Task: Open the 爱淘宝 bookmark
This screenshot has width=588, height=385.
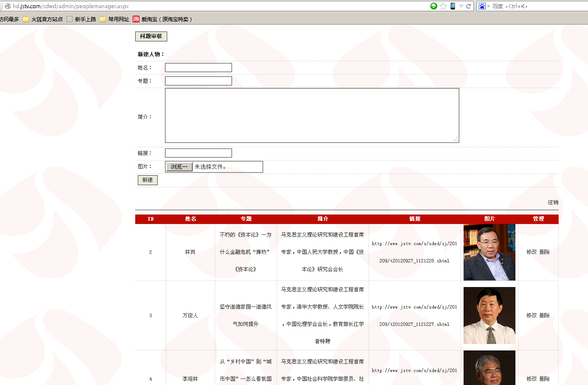Action: pyautogui.click(x=162, y=19)
